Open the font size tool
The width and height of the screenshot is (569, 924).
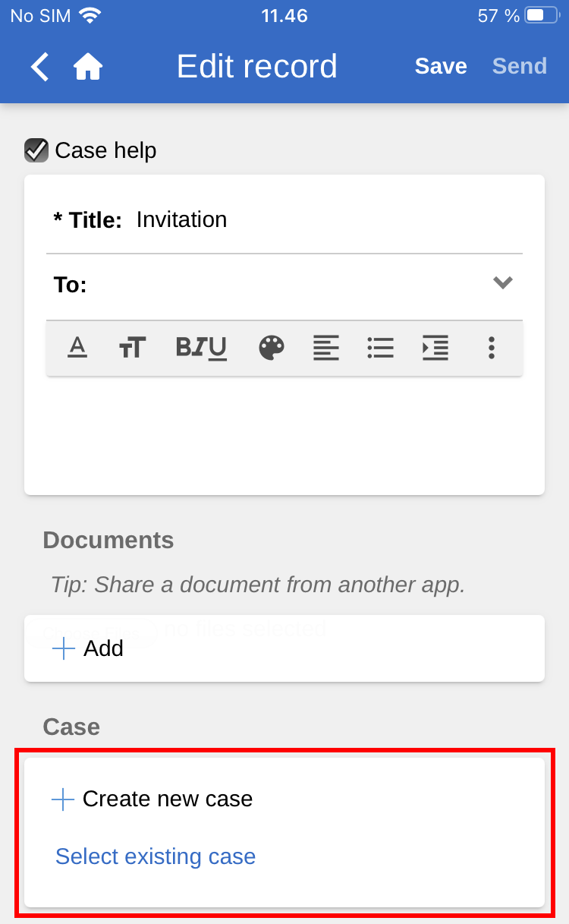coord(132,348)
